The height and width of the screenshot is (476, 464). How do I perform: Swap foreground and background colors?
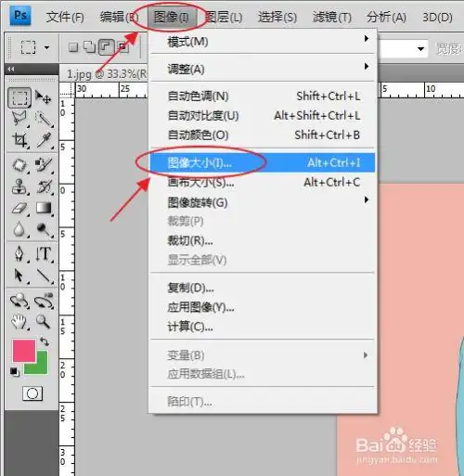click(x=45, y=341)
